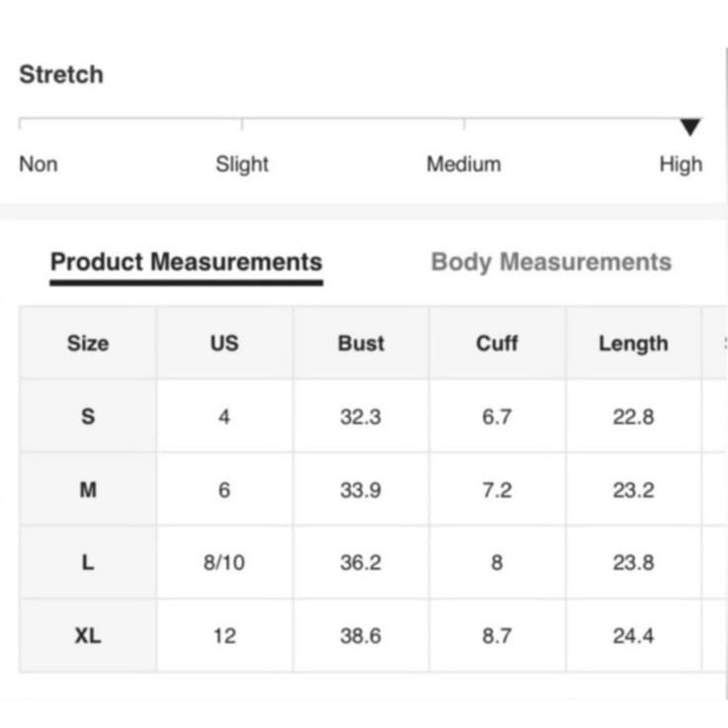Switch to Body Measurements tab
Screen dimensions: 728x728
[x=551, y=262]
